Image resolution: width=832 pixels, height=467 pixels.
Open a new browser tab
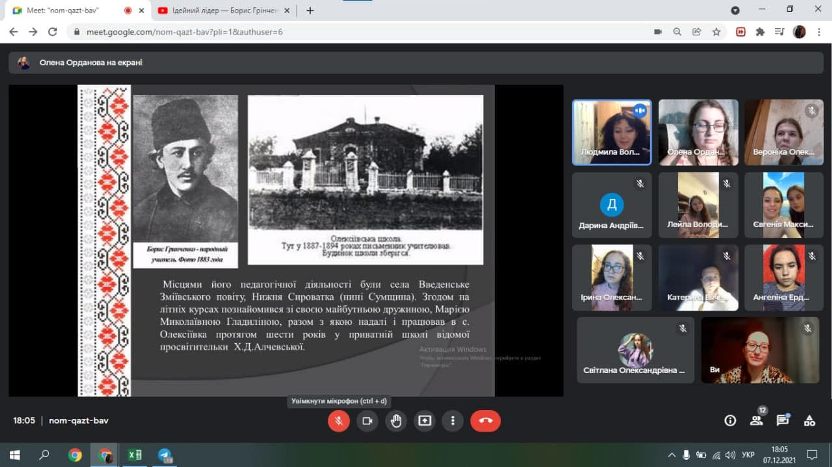310,10
